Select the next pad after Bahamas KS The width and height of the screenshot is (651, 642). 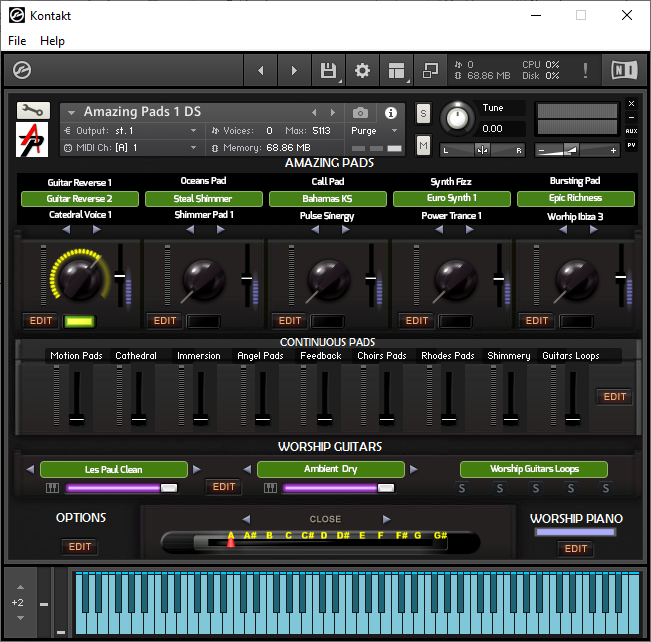(x=345, y=229)
